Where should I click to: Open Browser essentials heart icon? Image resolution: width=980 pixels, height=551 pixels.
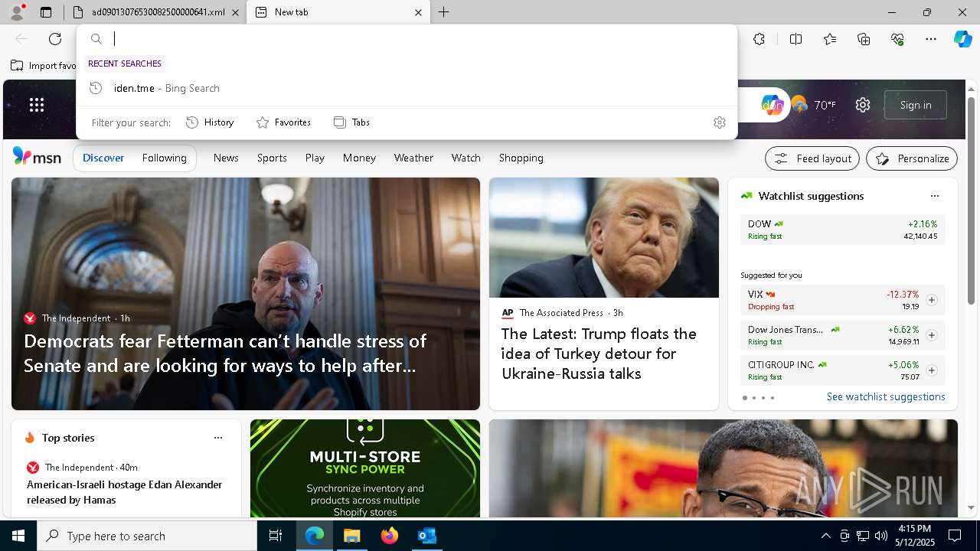[897, 39]
